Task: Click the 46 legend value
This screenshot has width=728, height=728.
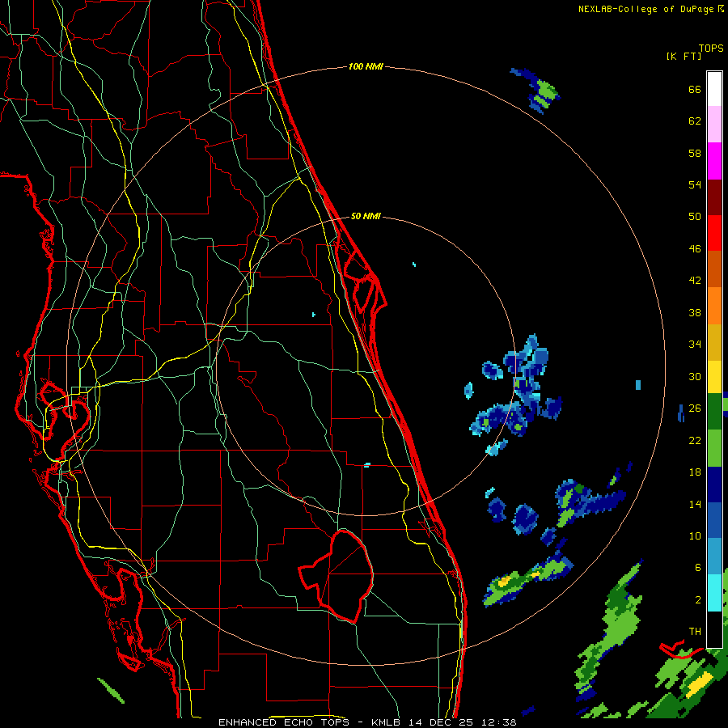Action: (x=695, y=249)
